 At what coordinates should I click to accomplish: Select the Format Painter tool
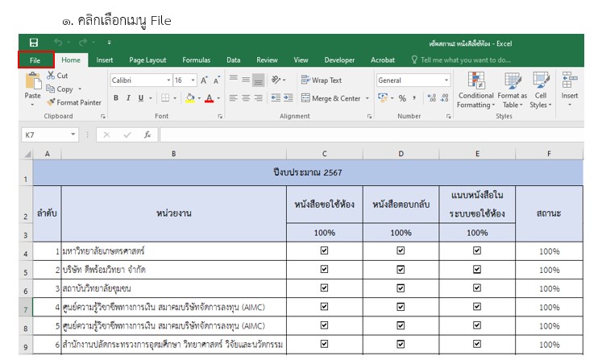pyautogui.click(x=74, y=102)
